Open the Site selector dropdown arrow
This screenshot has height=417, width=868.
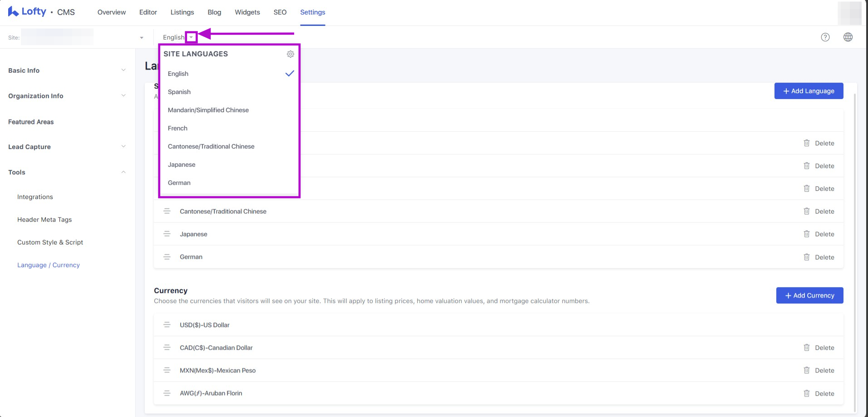point(142,38)
